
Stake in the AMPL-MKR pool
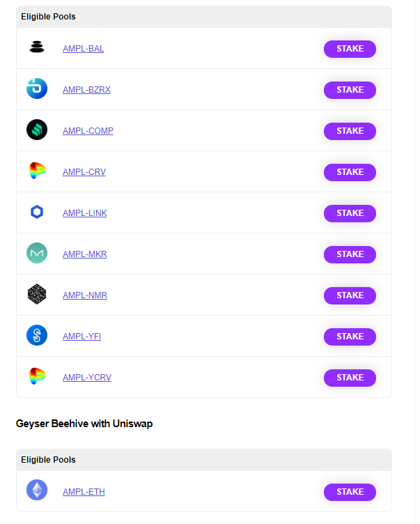point(350,254)
